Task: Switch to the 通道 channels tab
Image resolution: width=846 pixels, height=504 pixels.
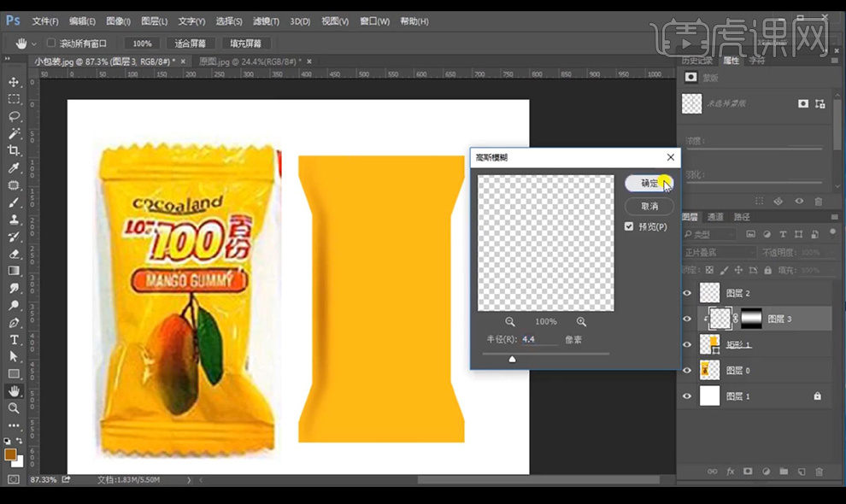Action: (715, 217)
